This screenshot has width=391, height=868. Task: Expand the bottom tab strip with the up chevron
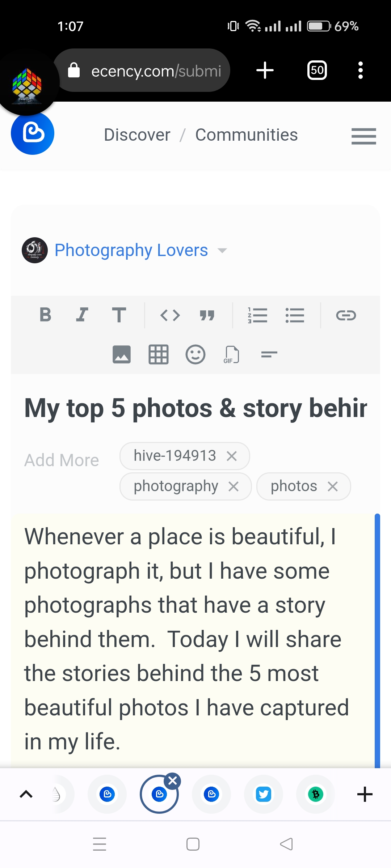pyautogui.click(x=26, y=794)
